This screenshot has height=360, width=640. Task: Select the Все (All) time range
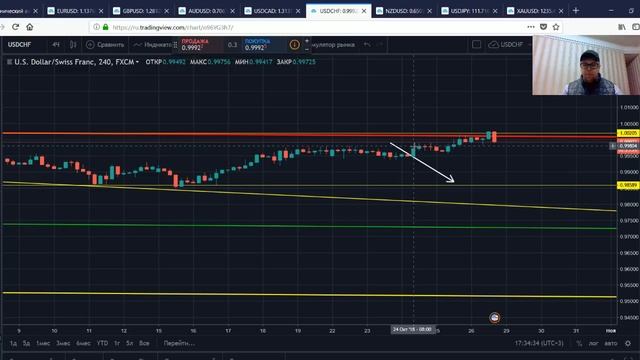[x=144, y=343]
